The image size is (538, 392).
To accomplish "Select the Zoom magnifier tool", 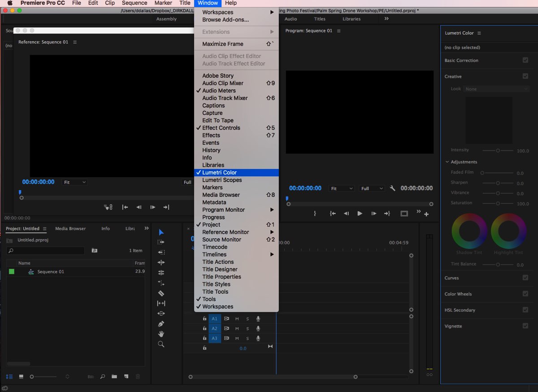I will pyautogui.click(x=161, y=344).
